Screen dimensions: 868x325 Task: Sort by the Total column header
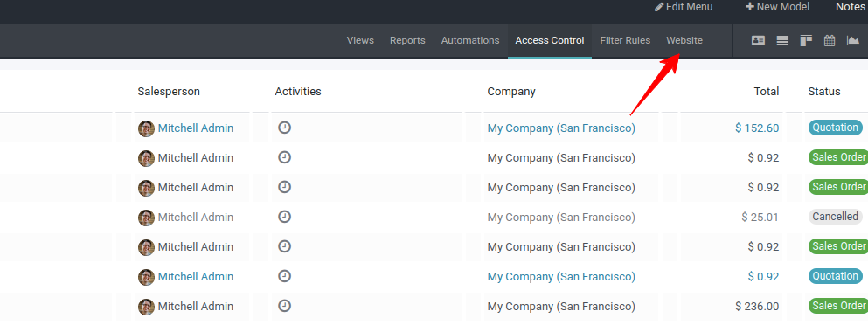coord(766,92)
